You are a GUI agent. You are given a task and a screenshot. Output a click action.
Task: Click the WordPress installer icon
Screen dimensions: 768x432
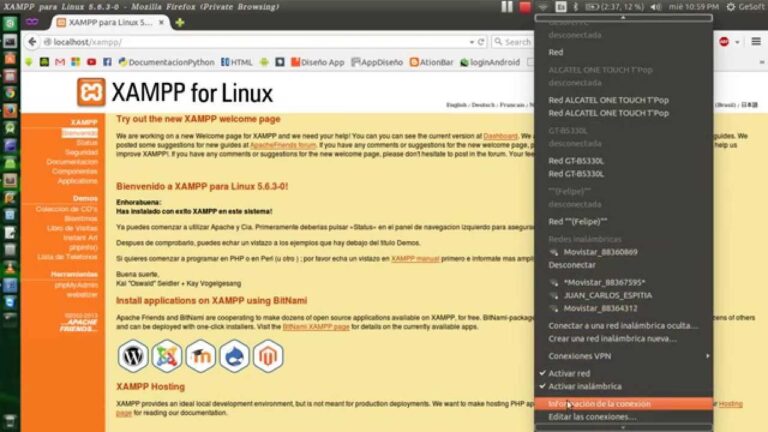(133, 355)
